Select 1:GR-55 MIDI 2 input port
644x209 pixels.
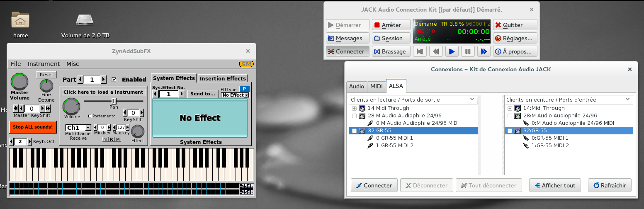tap(550, 145)
